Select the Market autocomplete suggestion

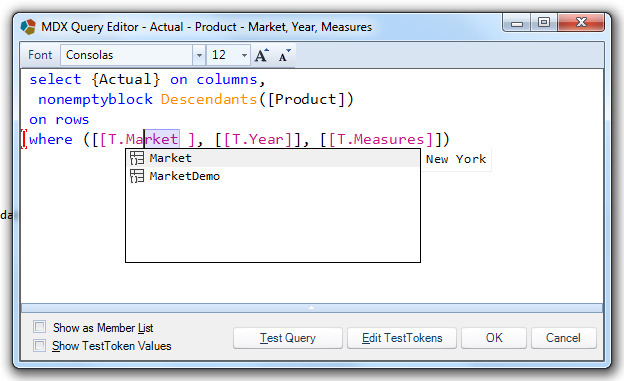pyautogui.click(x=273, y=158)
